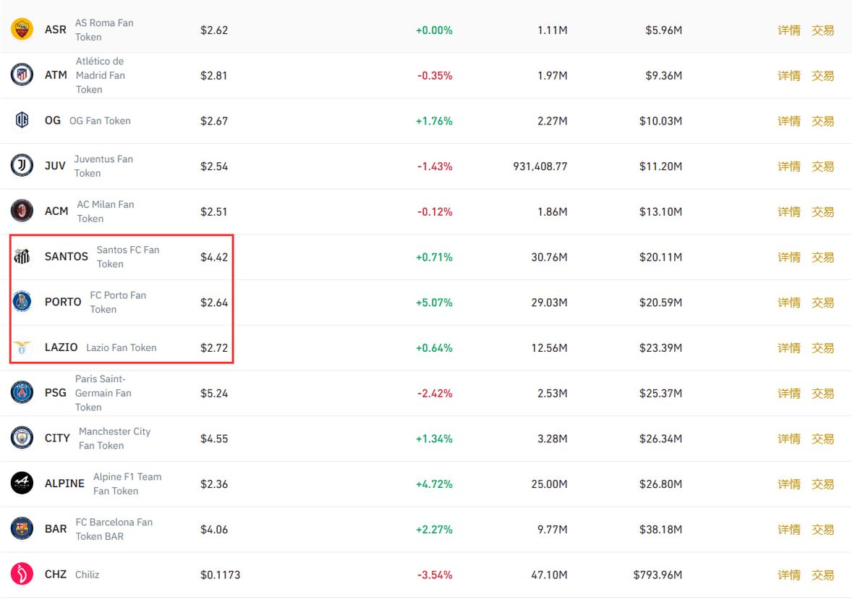The image size is (868, 600).
Task: Click the Alpine F1 Team logo
Action: pos(22,483)
